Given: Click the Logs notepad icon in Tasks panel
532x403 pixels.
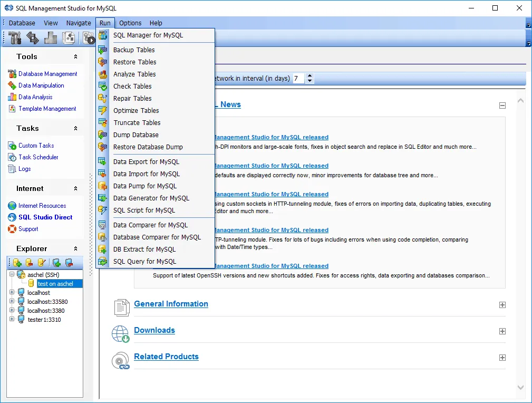Looking at the screenshot, I should click(12, 169).
